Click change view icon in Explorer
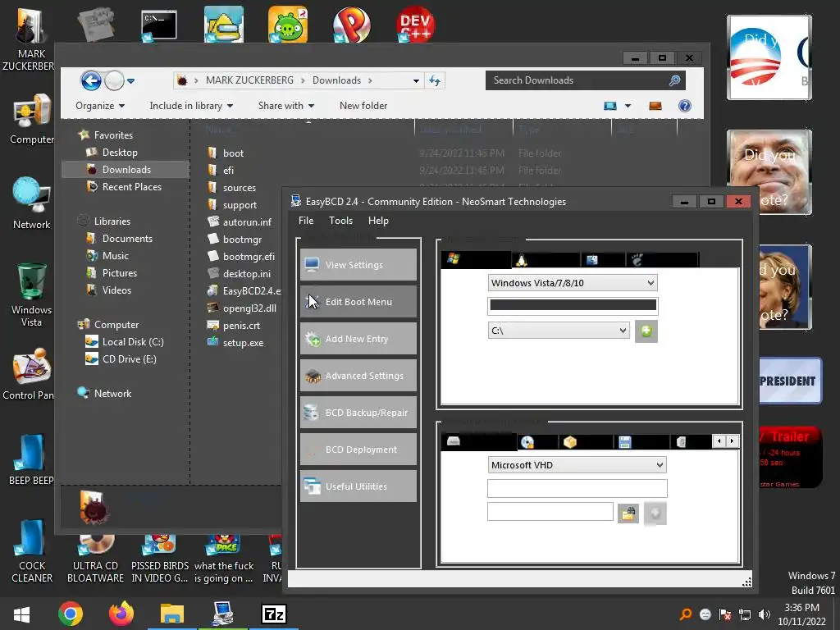Screen dimensions: 840x630 pyautogui.click(x=610, y=106)
